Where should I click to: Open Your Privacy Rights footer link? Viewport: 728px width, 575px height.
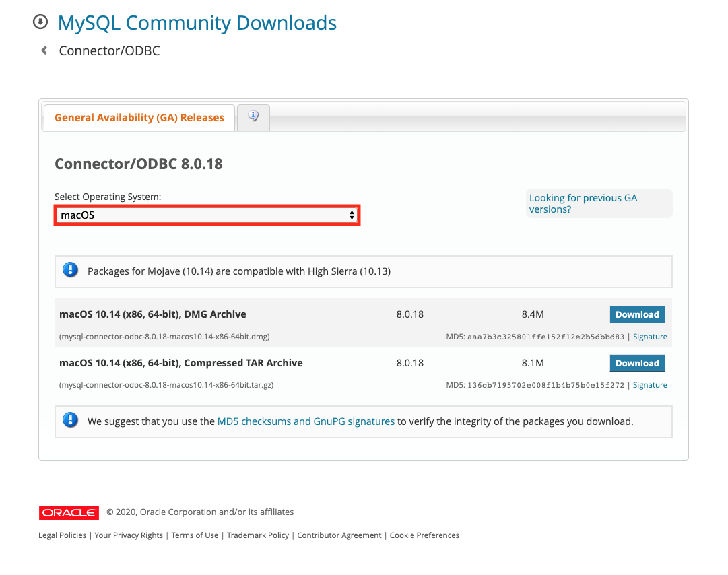(129, 535)
